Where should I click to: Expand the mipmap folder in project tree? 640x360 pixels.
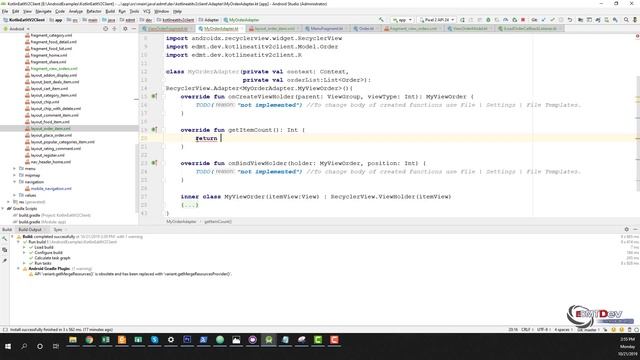coord(15,175)
